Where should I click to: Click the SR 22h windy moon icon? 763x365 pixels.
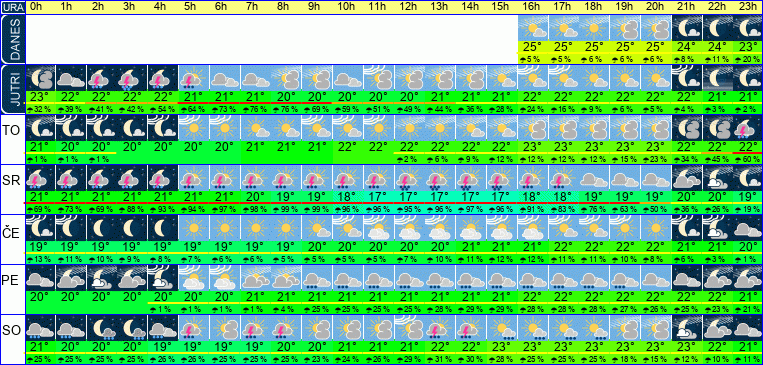[718, 178]
